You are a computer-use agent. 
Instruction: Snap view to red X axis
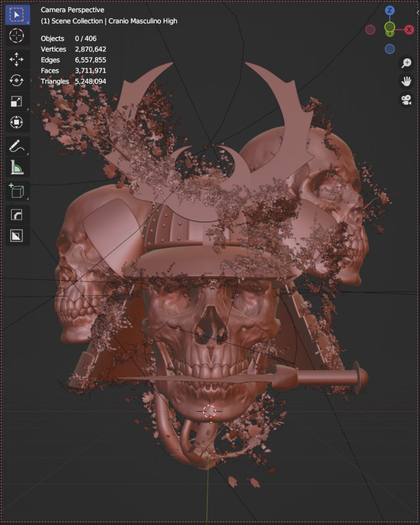(409, 30)
